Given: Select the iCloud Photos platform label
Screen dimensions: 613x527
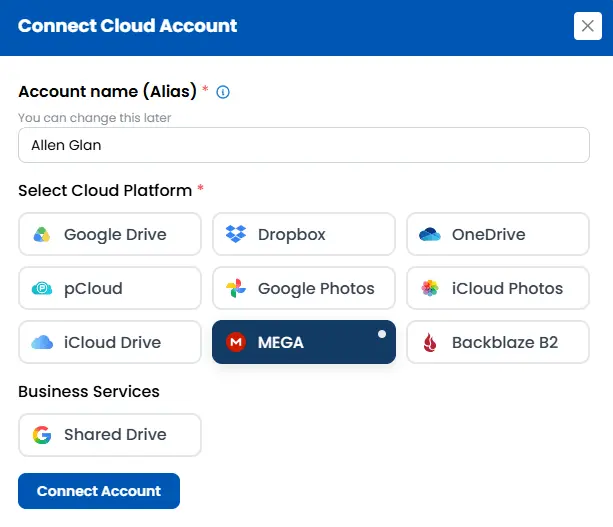Looking at the screenshot, I should click(x=507, y=288).
